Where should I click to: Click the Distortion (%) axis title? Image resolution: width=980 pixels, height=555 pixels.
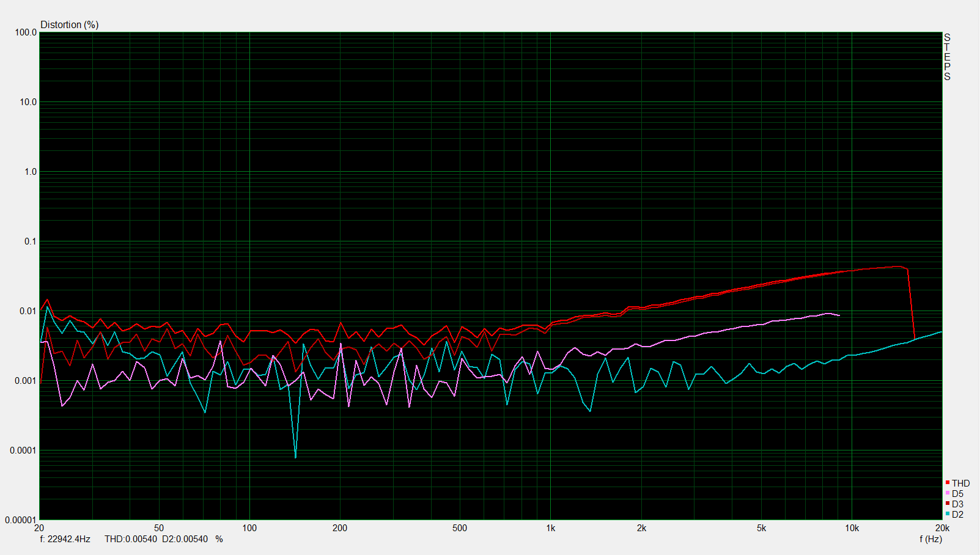click(69, 24)
